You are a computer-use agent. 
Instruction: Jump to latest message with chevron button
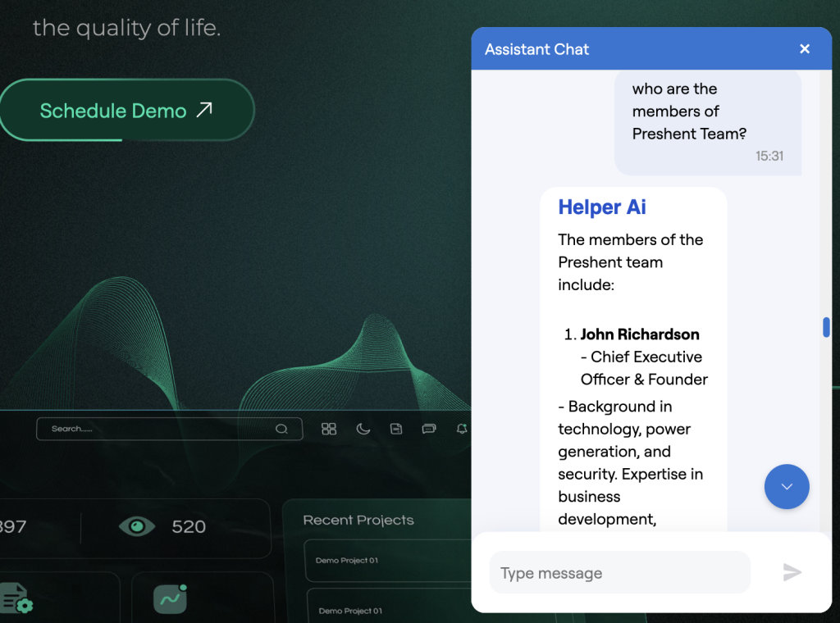pyautogui.click(x=787, y=487)
